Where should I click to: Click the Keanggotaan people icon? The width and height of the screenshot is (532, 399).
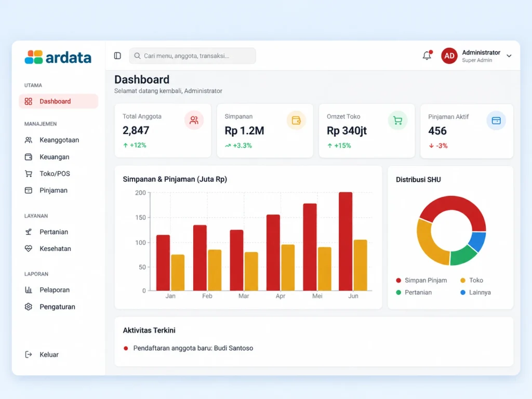click(x=29, y=140)
